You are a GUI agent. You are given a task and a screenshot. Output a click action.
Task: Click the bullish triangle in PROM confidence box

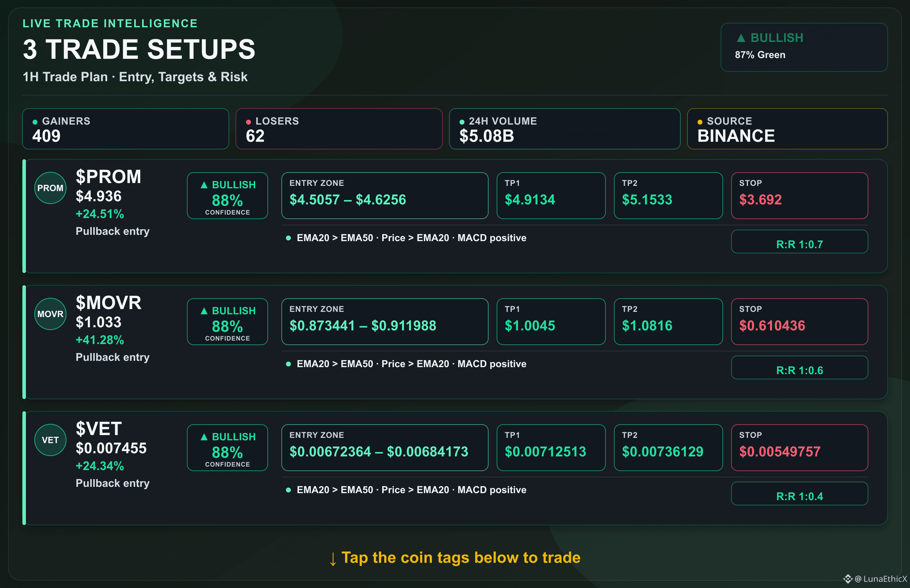tap(204, 185)
